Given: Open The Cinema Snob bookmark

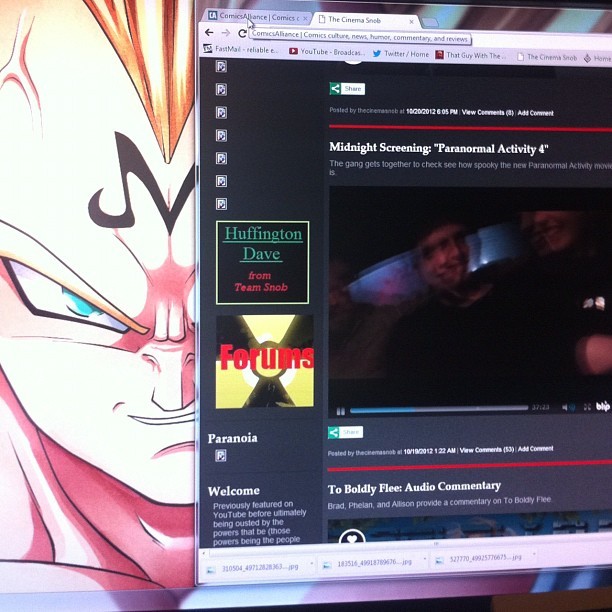Looking at the screenshot, I should point(547,57).
